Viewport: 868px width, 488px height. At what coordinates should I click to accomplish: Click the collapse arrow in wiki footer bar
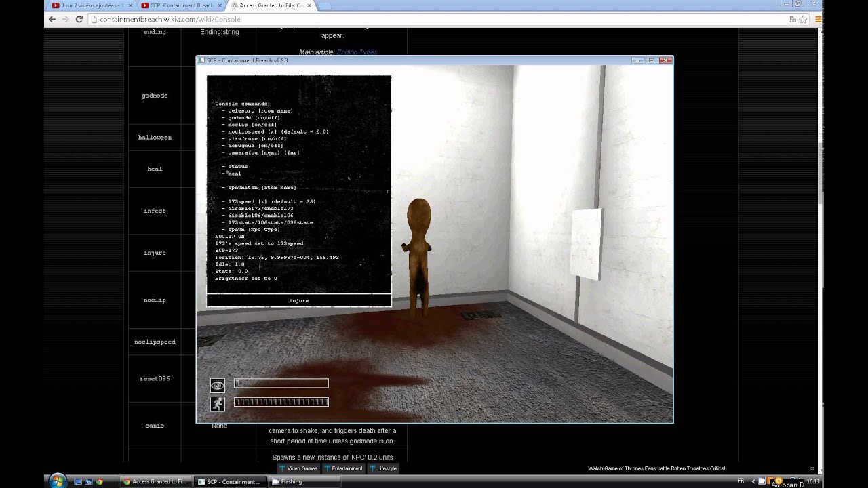[812, 468]
